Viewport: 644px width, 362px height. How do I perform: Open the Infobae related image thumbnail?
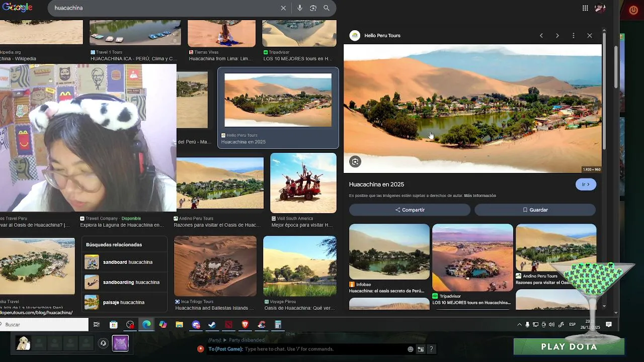point(389,251)
